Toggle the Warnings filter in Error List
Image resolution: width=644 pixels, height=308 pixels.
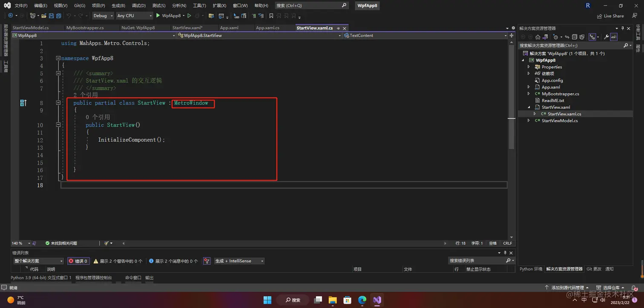pyautogui.click(x=118, y=261)
